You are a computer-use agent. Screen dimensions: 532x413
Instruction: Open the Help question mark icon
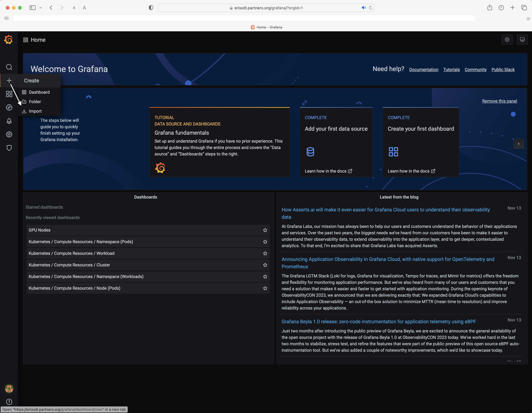pos(9,402)
